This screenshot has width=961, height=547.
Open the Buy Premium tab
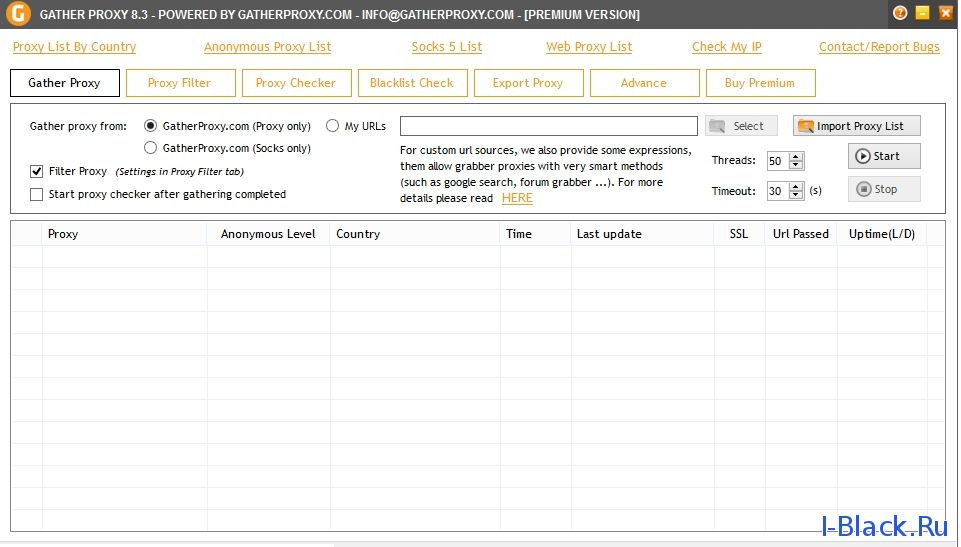pyautogui.click(x=761, y=83)
